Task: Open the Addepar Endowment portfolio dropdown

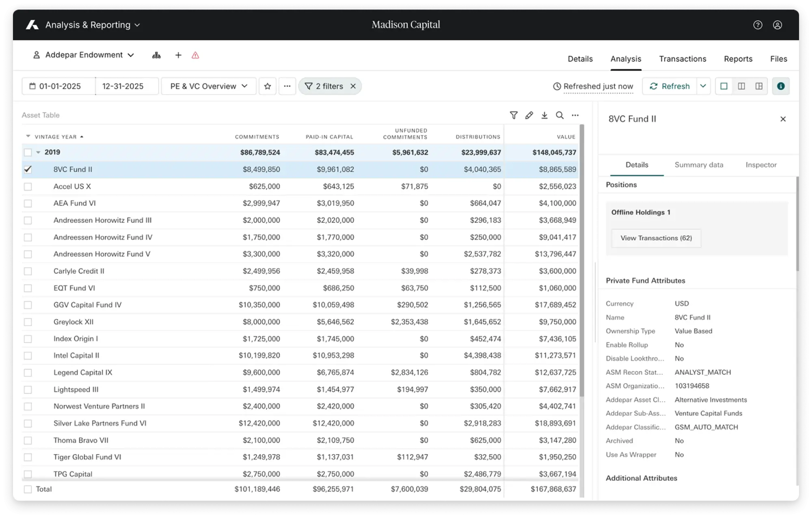Action: click(x=90, y=55)
